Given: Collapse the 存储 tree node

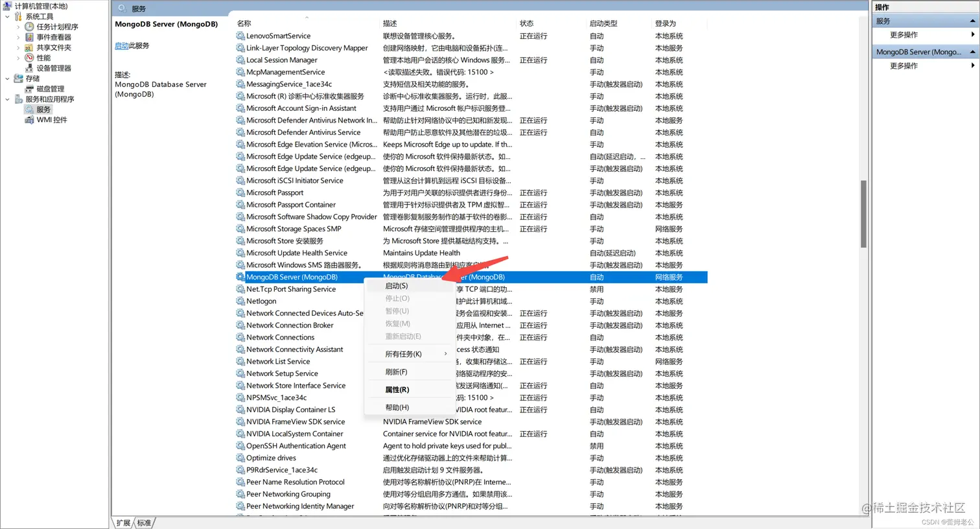Looking at the screenshot, I should [x=7, y=78].
